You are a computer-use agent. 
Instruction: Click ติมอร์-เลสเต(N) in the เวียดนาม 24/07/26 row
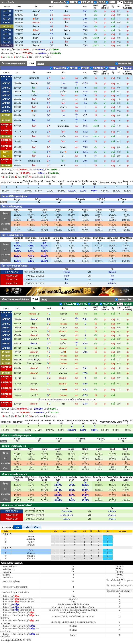coord(34,348)
